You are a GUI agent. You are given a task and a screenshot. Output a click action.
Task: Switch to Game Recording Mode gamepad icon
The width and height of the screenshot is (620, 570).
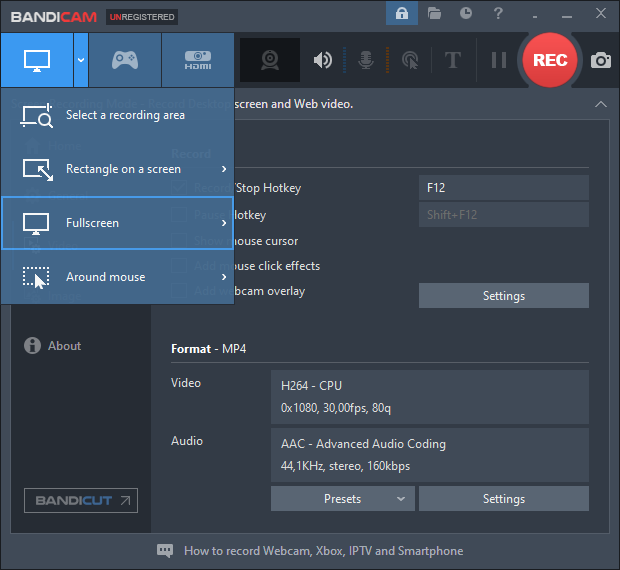pyautogui.click(x=125, y=60)
